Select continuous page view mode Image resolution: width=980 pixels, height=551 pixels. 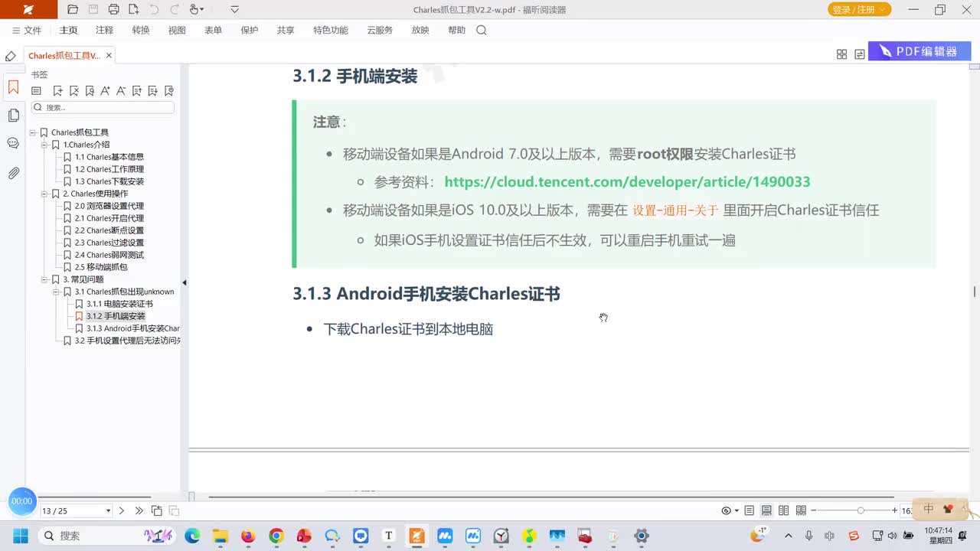(766, 510)
